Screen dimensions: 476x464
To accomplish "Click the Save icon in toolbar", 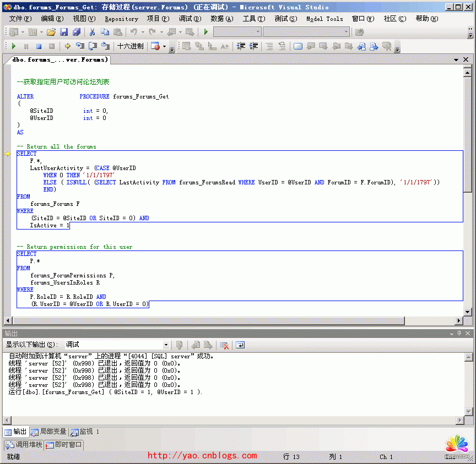I will (x=64, y=32).
